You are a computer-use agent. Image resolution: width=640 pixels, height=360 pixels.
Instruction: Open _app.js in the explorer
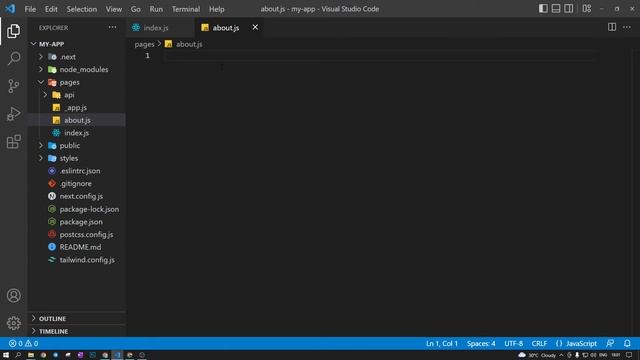77,107
